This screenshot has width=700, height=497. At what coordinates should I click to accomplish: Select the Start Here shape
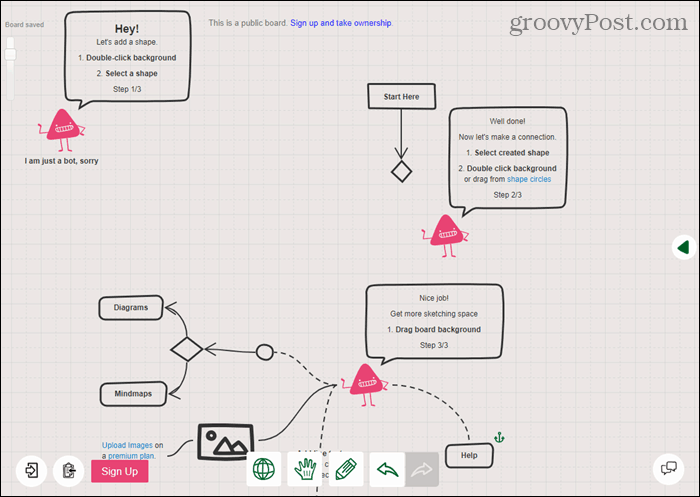click(x=401, y=96)
